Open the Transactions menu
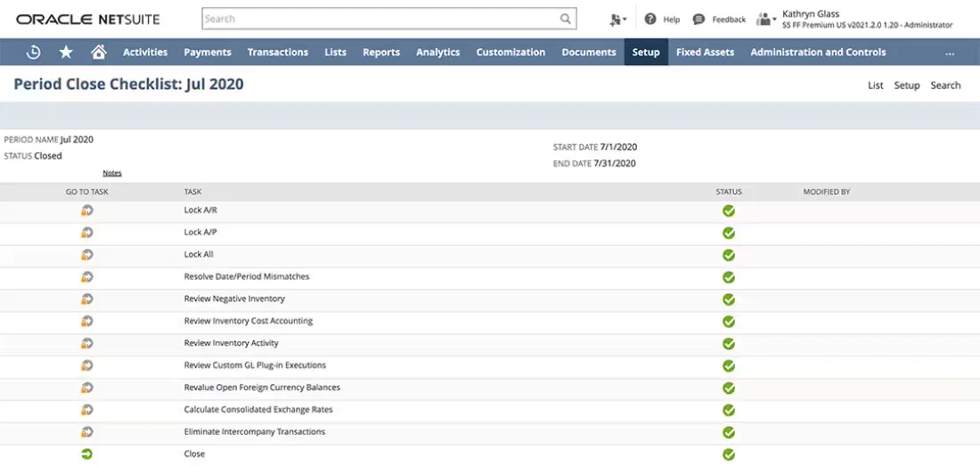The width and height of the screenshot is (980, 466). [277, 53]
